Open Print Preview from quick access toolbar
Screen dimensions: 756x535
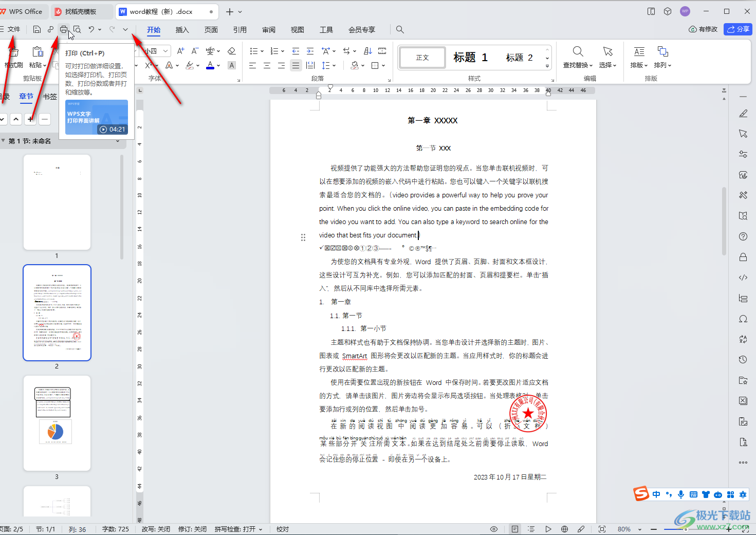pyautogui.click(x=77, y=30)
